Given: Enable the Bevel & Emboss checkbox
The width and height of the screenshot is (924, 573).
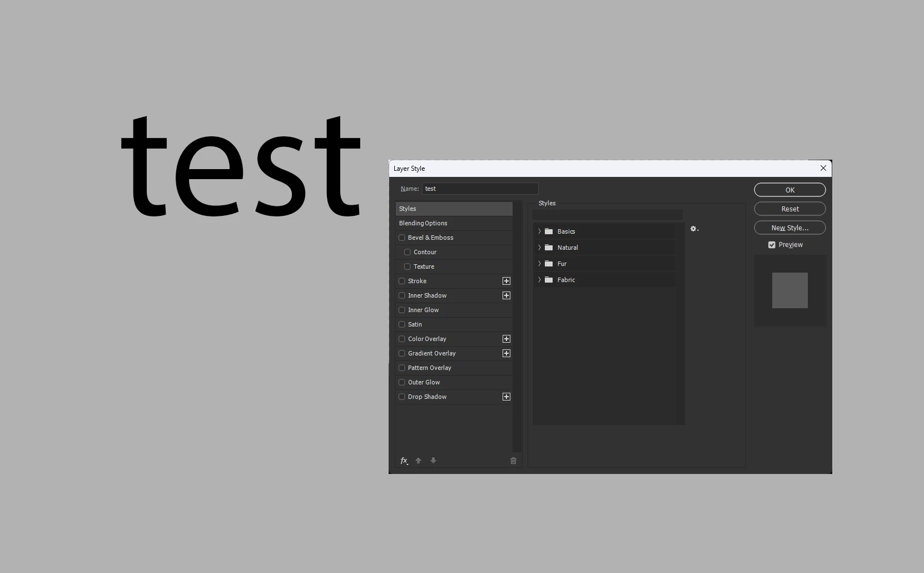Looking at the screenshot, I should click(402, 238).
